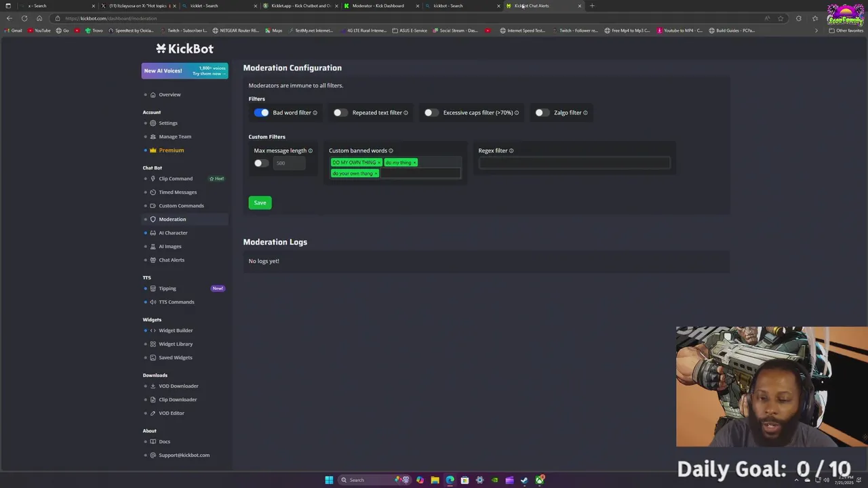Open Custom Commands page
Viewport: 868px width, 488px height.
tap(181, 206)
